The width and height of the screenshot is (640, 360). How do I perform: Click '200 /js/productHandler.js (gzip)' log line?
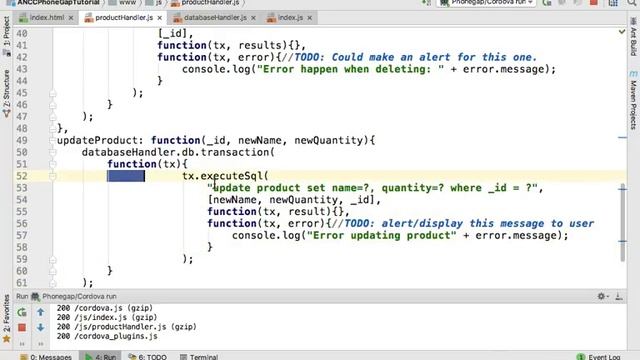point(127,327)
